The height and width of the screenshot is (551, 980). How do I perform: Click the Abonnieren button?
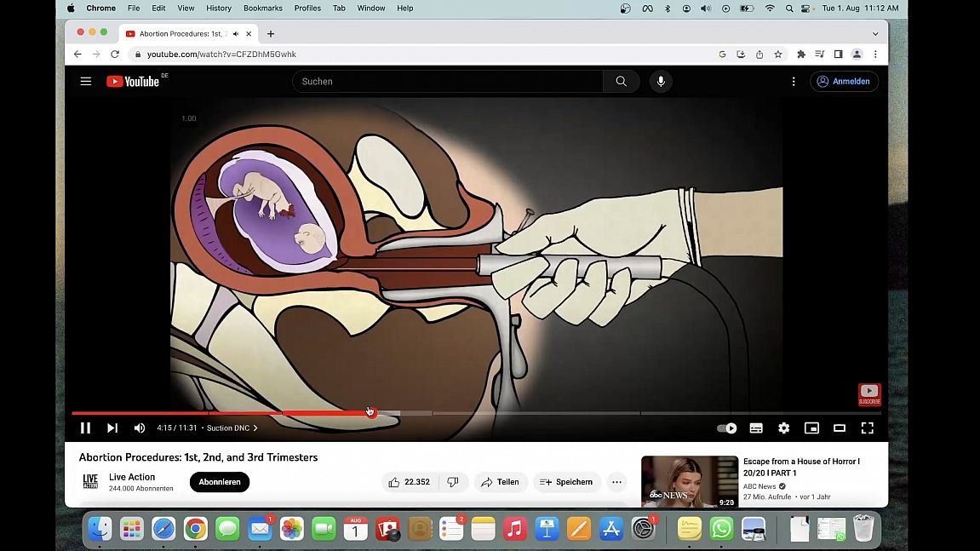[220, 482]
